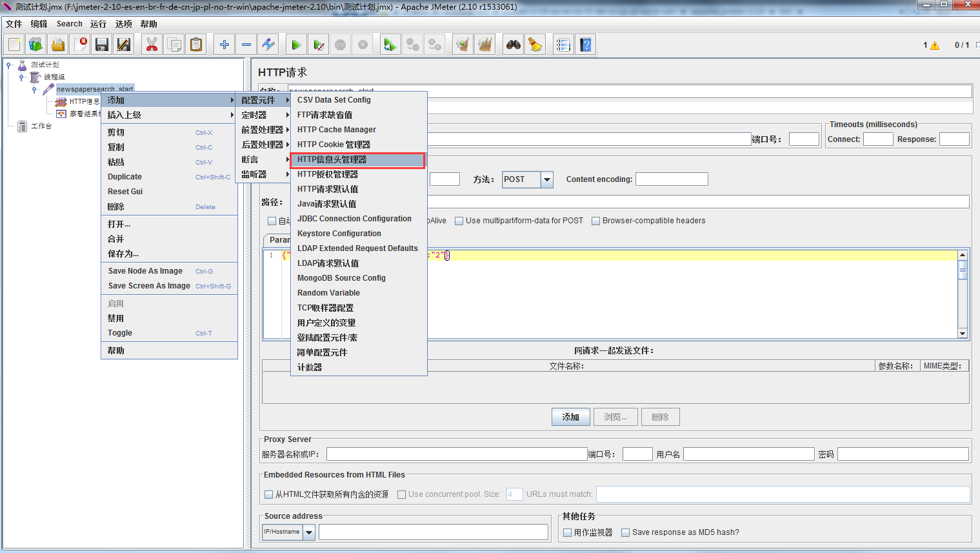Screen dimensions: 980x553
Task: Start the test with the green play icon
Action: (x=296, y=45)
